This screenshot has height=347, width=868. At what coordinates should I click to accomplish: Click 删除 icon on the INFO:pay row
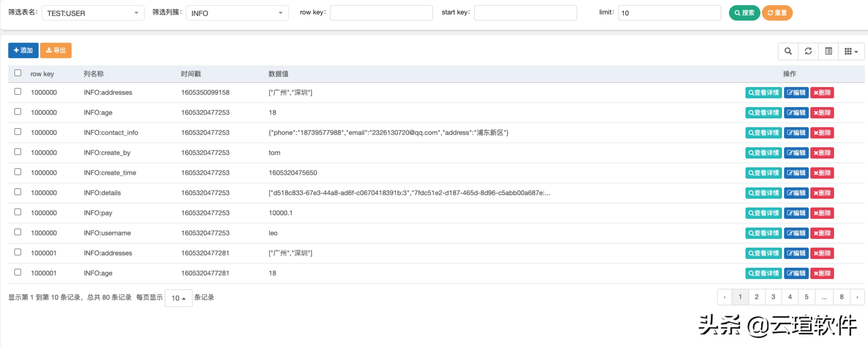coord(822,213)
